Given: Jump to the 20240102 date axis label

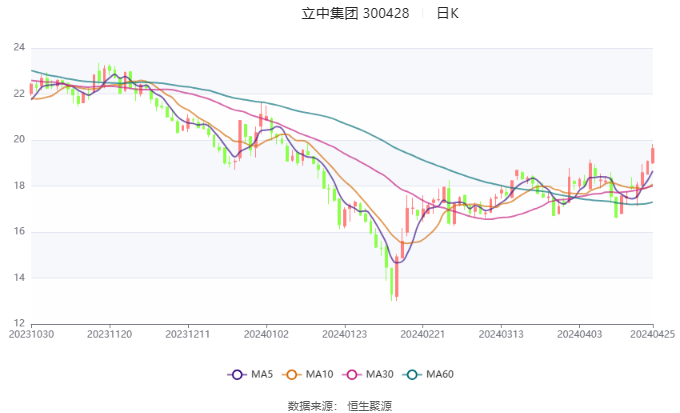Looking at the screenshot, I should click(x=265, y=333).
